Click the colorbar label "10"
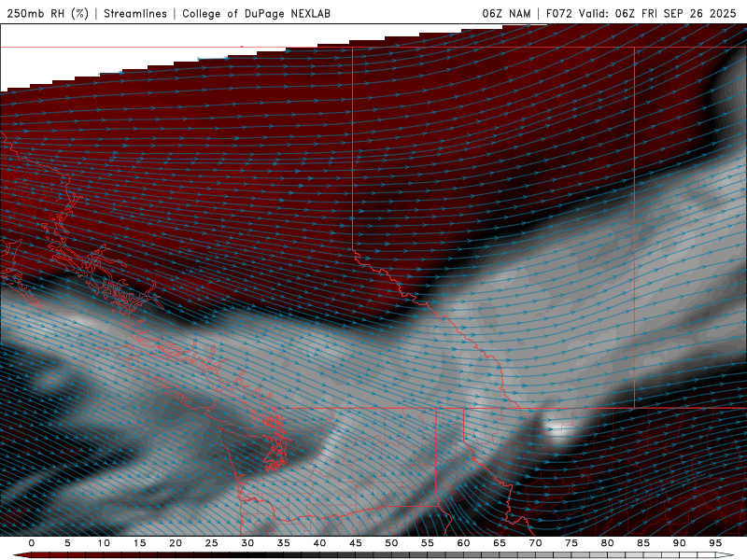The width and height of the screenshot is (747, 560). [x=104, y=543]
